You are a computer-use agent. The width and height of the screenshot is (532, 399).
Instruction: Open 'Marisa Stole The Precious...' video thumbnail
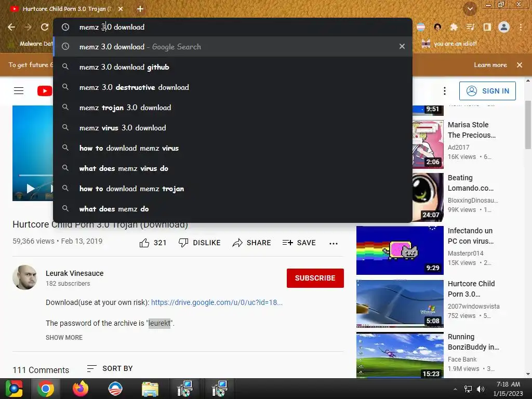click(x=428, y=144)
